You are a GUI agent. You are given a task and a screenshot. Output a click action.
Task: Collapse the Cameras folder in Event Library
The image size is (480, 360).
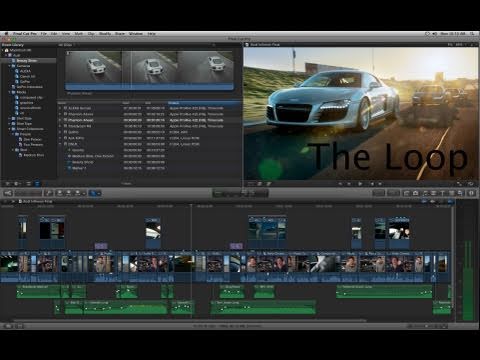9,66
